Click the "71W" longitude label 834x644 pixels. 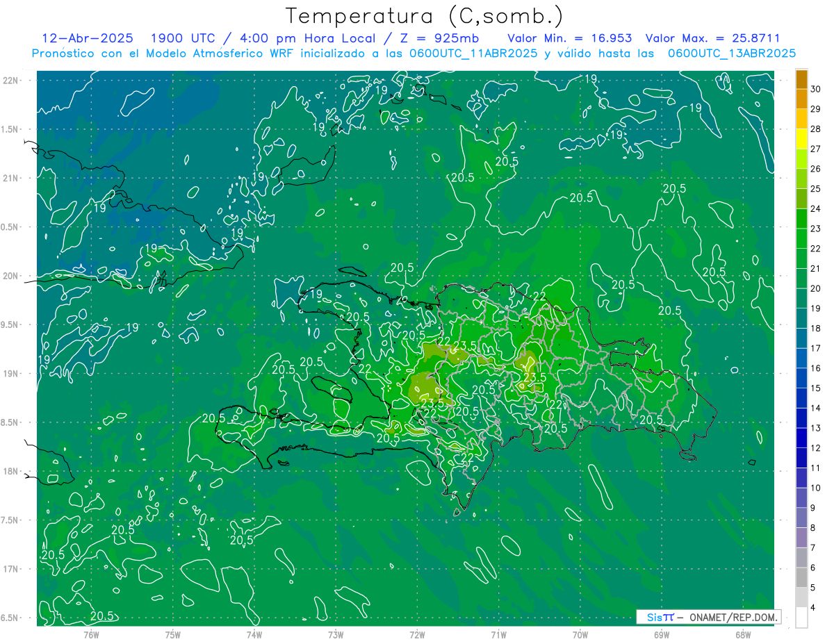498,634
